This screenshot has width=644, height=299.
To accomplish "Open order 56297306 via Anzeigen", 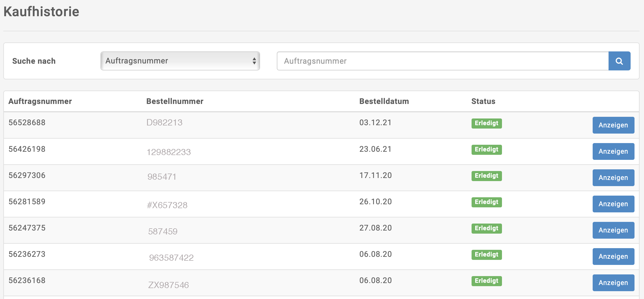I will coord(613,178).
